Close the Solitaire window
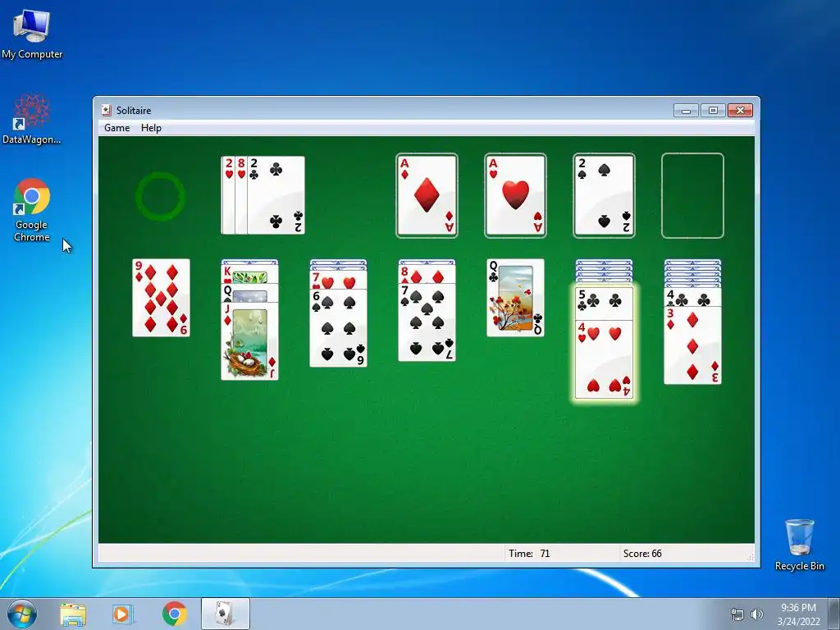The width and height of the screenshot is (840, 630). click(741, 111)
